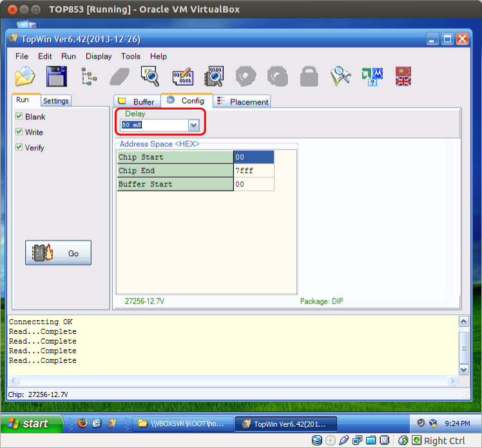
Task: Open the File menu
Action: (x=22, y=56)
